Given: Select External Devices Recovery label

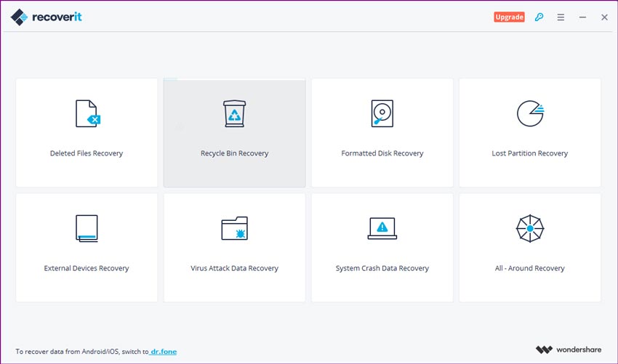Looking at the screenshot, I should pyautogui.click(x=87, y=268).
